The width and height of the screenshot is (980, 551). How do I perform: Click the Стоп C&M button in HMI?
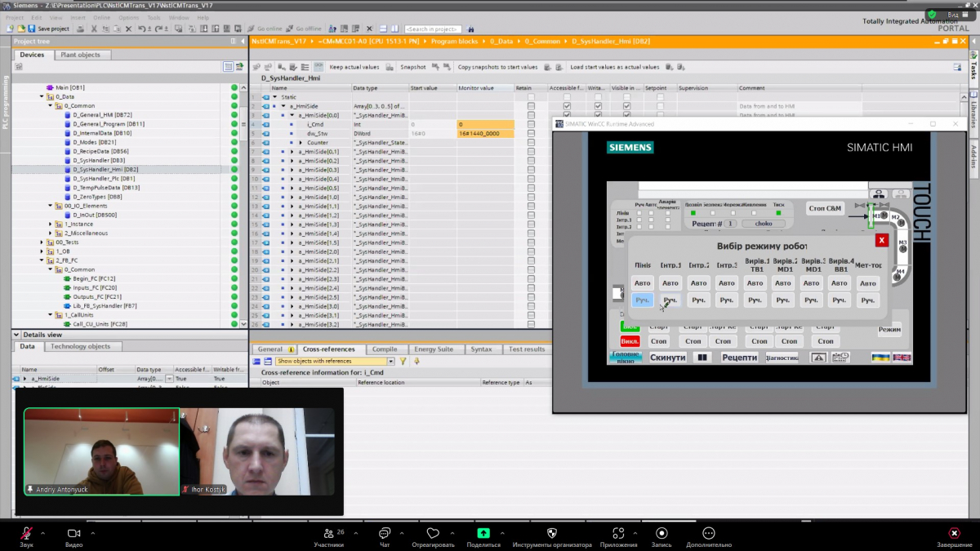point(825,208)
